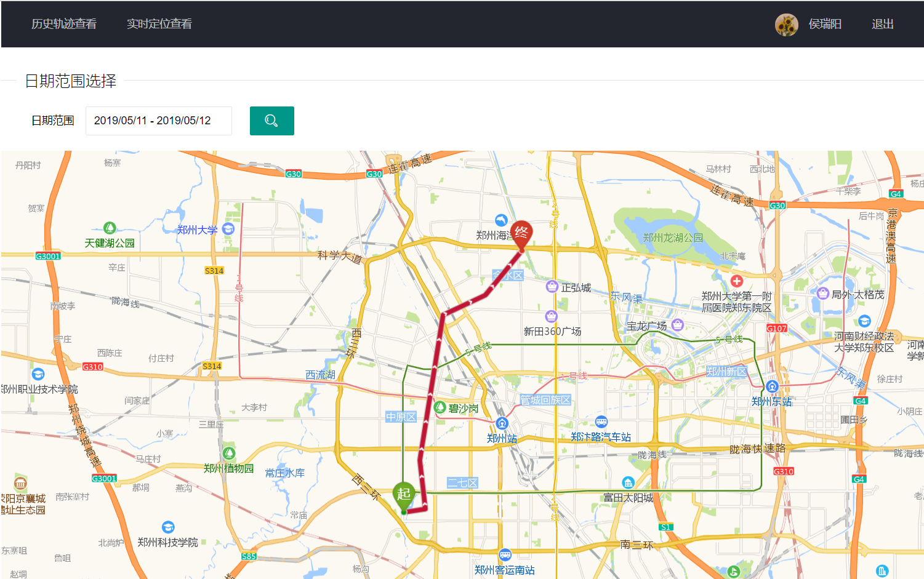Click the G107 road shield
This screenshot has height=579, width=924.
[777, 329]
